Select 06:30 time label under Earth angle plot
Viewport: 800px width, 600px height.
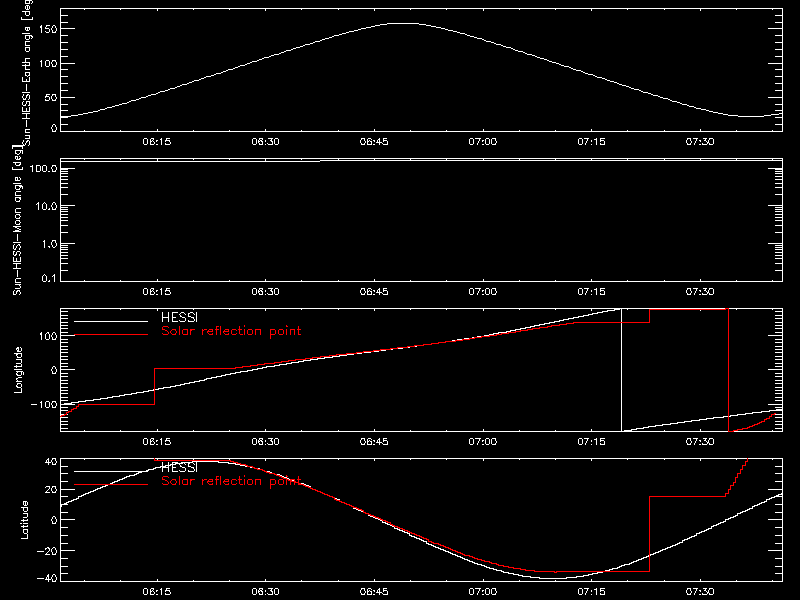[265, 142]
